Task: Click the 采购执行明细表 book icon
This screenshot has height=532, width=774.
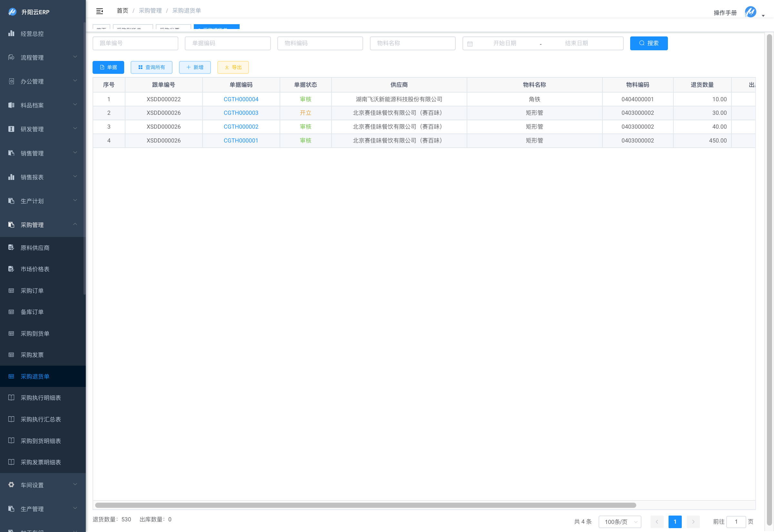Action: point(11,397)
